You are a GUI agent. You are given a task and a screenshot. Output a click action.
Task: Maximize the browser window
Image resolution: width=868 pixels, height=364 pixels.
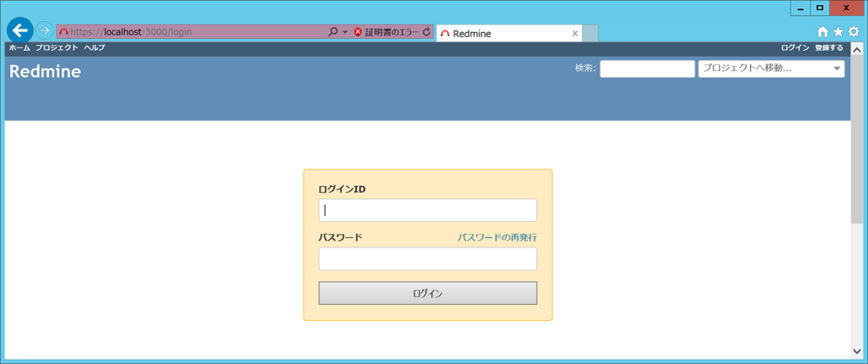point(820,8)
